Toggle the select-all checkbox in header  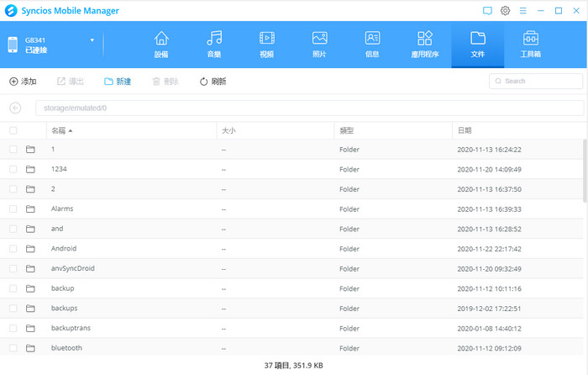coord(13,130)
